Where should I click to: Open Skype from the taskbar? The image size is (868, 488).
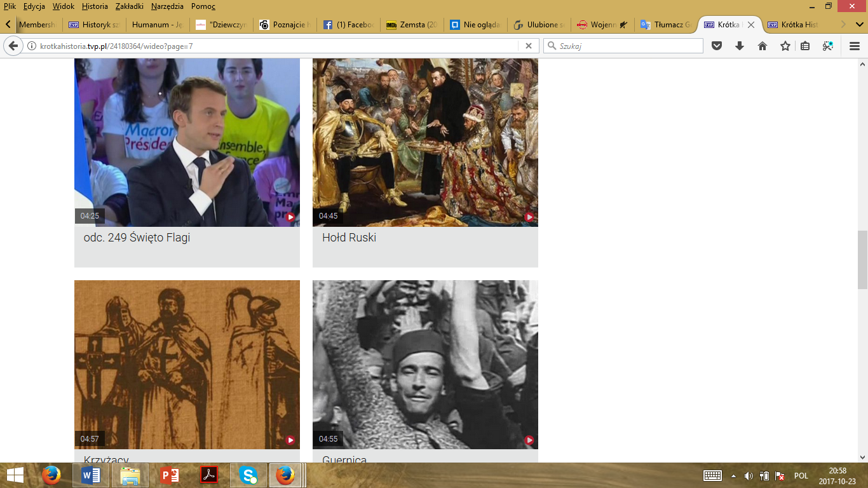248,475
